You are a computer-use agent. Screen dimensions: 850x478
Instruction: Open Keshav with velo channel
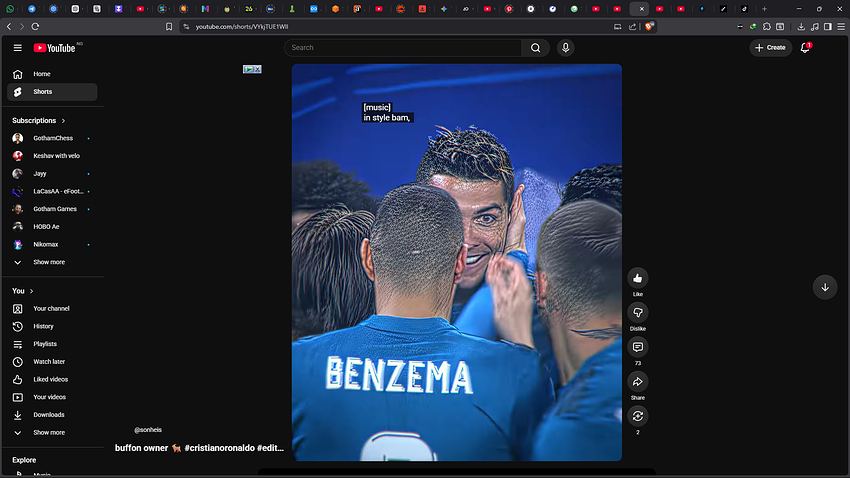click(52, 156)
